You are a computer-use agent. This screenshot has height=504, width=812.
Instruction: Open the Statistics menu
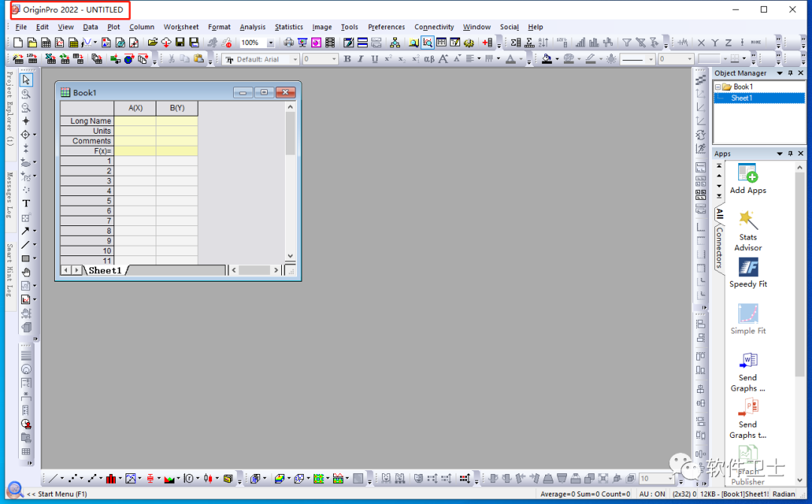click(289, 27)
